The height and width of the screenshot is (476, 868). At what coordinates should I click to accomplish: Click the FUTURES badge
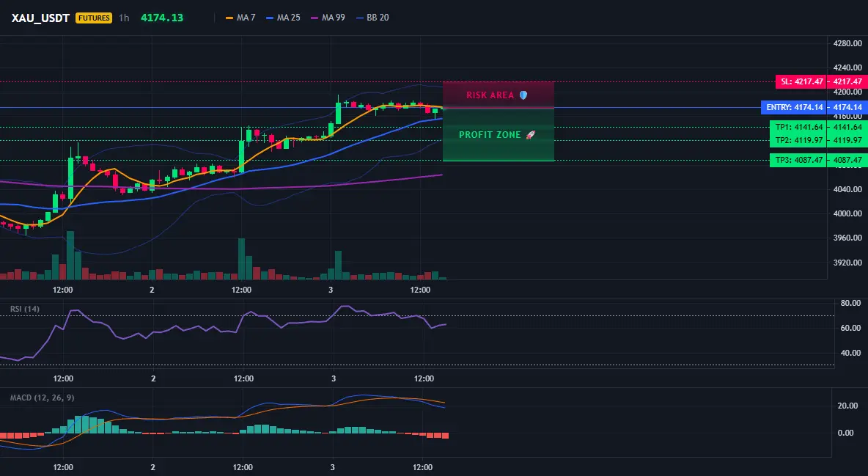tap(94, 18)
